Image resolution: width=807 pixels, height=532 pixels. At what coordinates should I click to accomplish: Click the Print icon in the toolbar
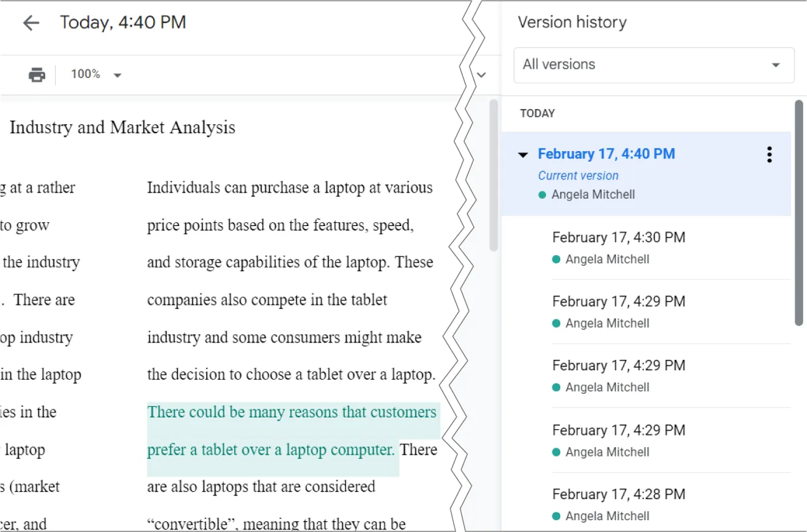(36, 74)
